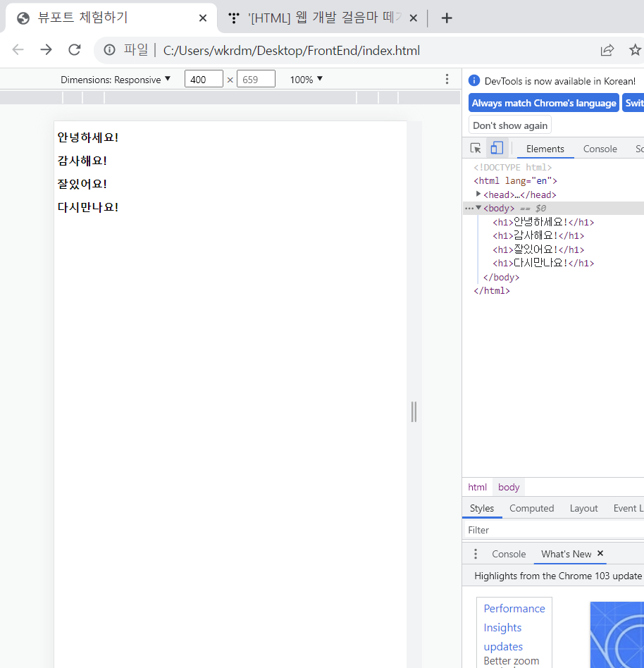View site information icon in address bar
The height and width of the screenshot is (668, 644).
(x=109, y=50)
